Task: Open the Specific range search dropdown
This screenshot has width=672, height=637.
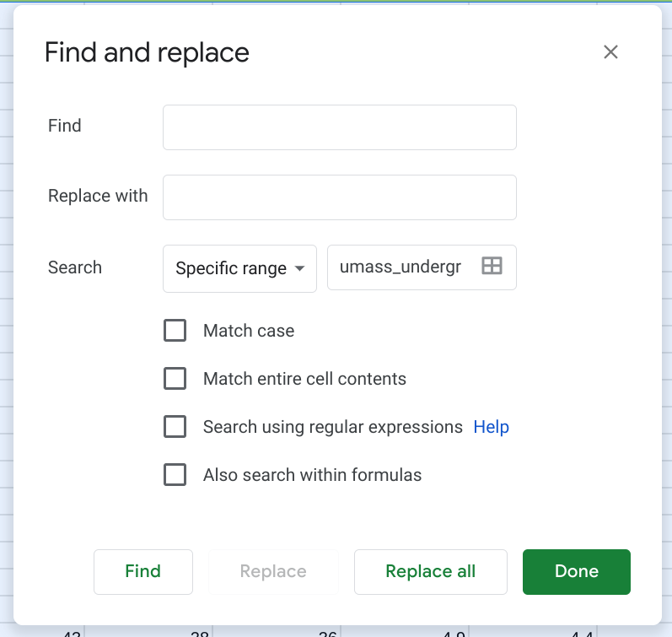Action: 239,268
